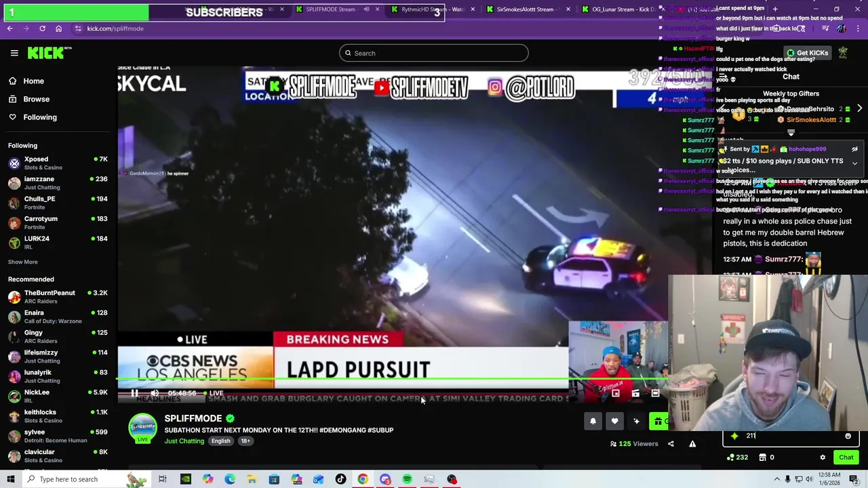Image resolution: width=868 pixels, height=488 pixels.
Task: Toggle theater mode in player
Action: pyautogui.click(x=655, y=393)
